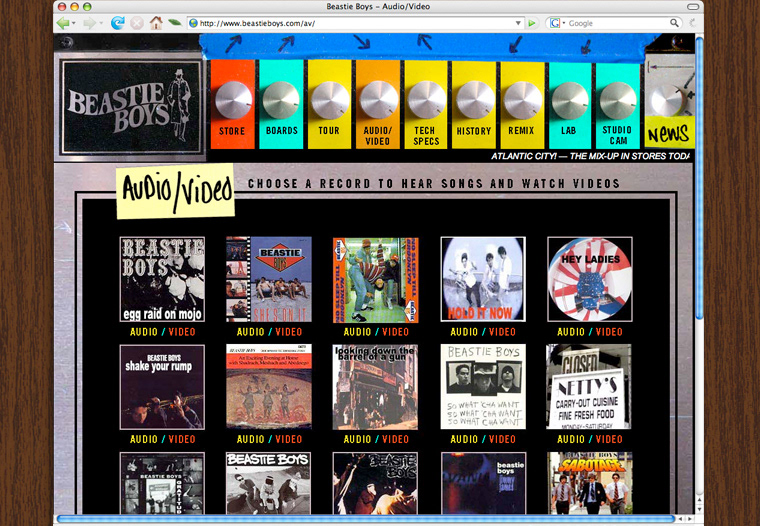This screenshot has width=760, height=526.
Task: Open the Home page house icon
Action: click(x=156, y=23)
